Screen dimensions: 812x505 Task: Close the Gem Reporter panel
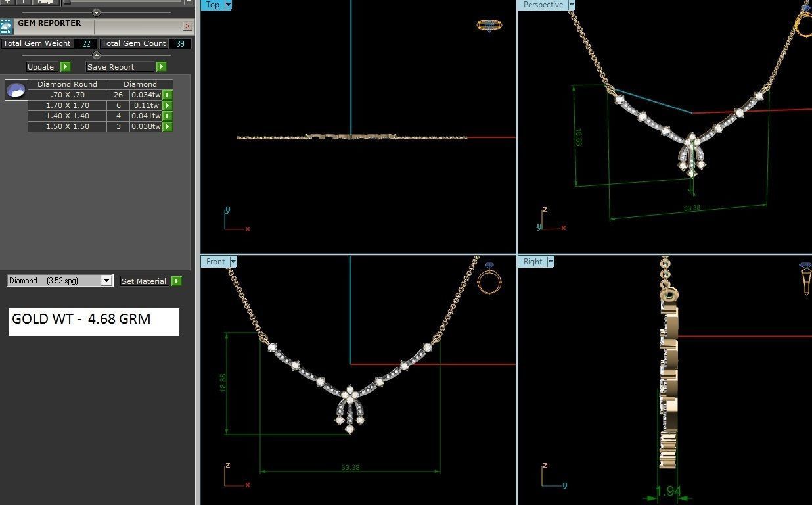click(187, 26)
